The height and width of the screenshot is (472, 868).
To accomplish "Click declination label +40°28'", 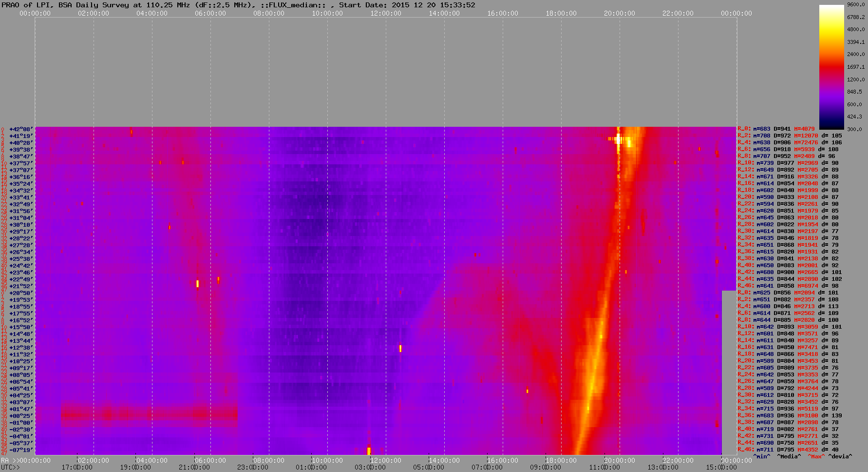I will pyautogui.click(x=21, y=143).
